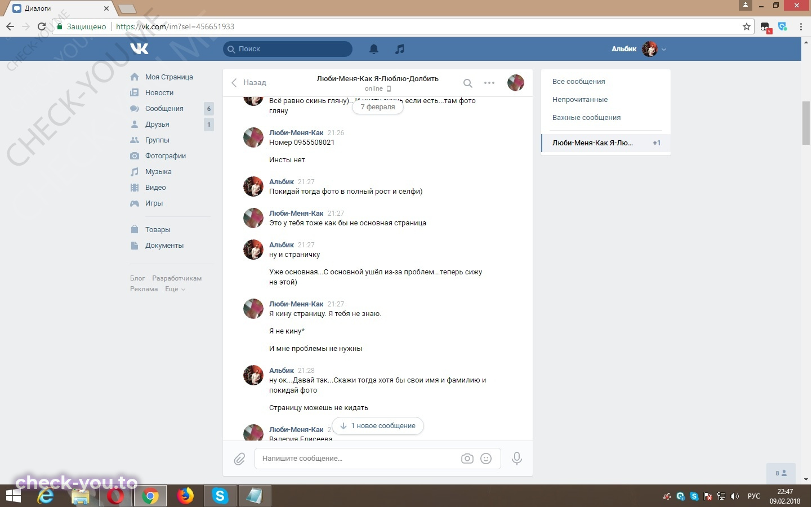The height and width of the screenshot is (507, 812).
Task: Click the browser address bar URL
Action: 175,26
